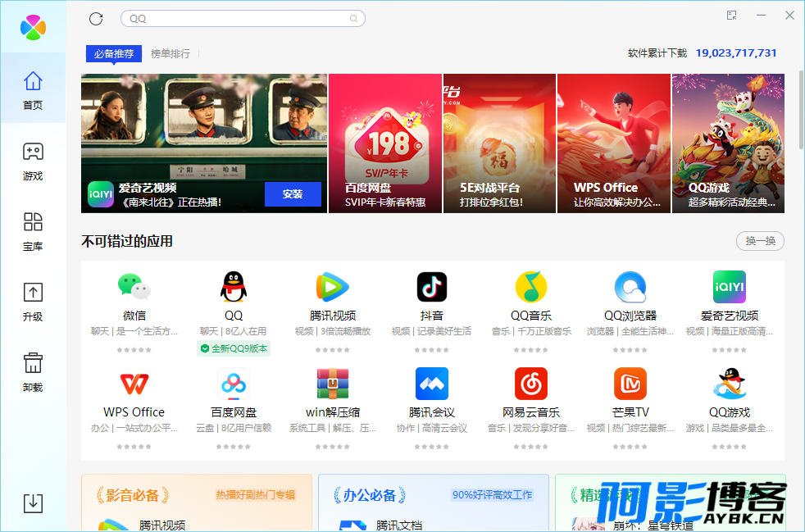Image resolution: width=805 pixels, height=532 pixels.
Task: Refresh app suggestions with 换一换 button
Action: tap(760, 241)
